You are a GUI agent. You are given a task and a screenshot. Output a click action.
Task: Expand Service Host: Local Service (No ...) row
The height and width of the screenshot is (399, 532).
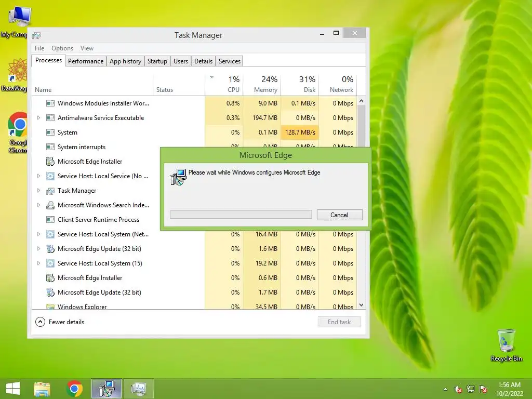(x=38, y=176)
